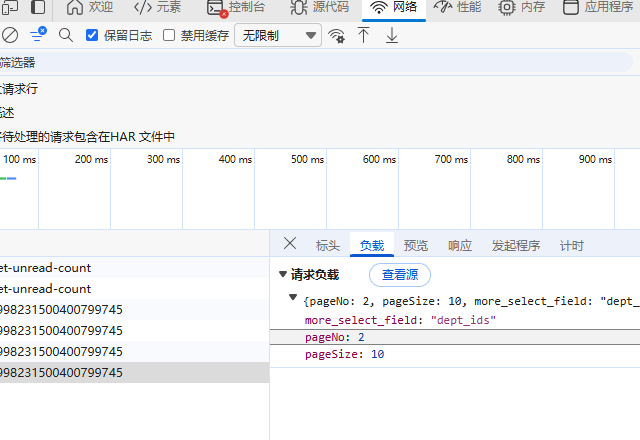Enable the 禁用缓存 checkbox
This screenshot has height=440, width=640.
click(170, 36)
